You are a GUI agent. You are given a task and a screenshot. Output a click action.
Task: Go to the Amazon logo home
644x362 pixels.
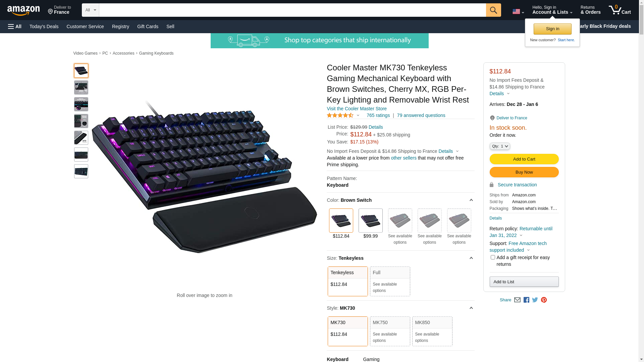click(23, 10)
